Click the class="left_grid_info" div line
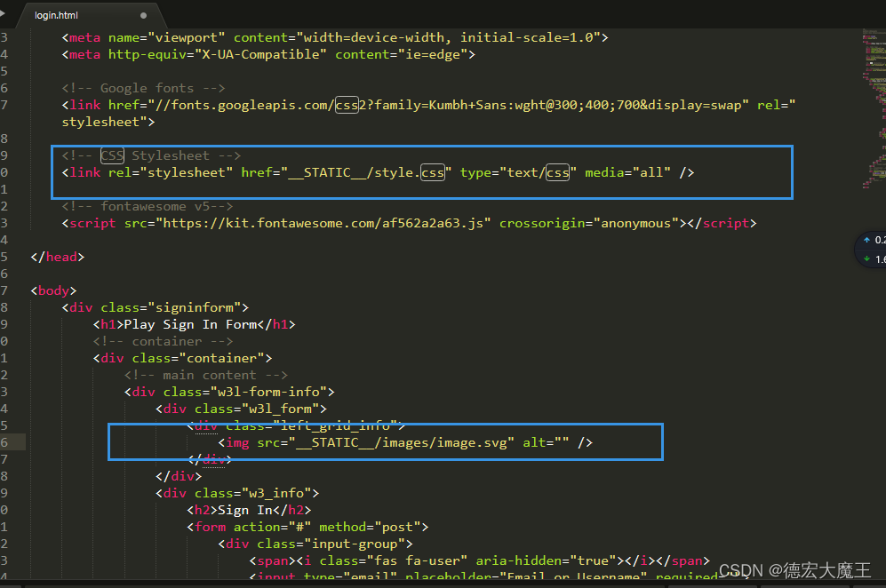The width and height of the screenshot is (886, 588). (x=296, y=425)
